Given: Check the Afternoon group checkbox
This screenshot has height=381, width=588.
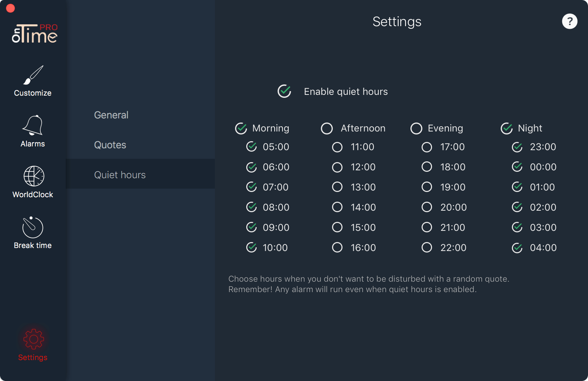Looking at the screenshot, I should [x=327, y=128].
